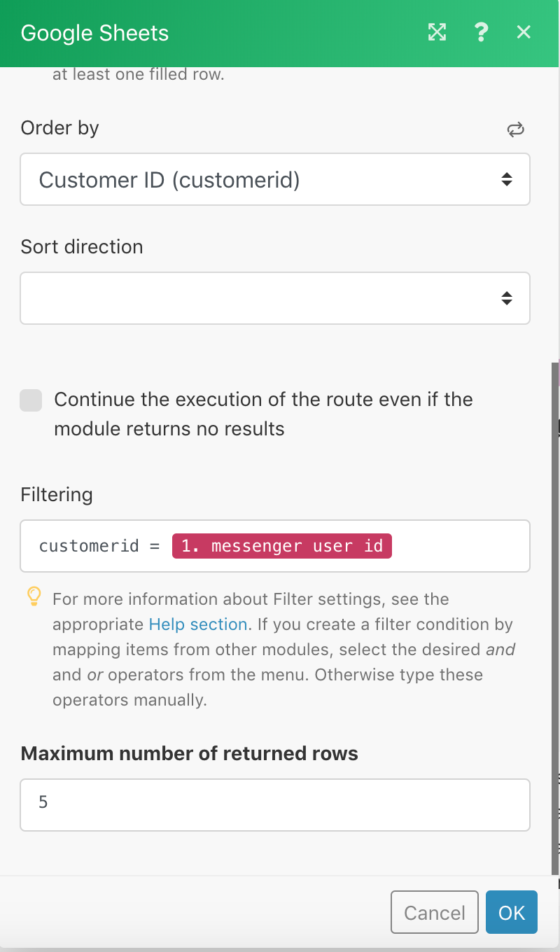This screenshot has height=952, width=560.
Task: Enable continue execution with no results checkbox
Action: [31, 400]
